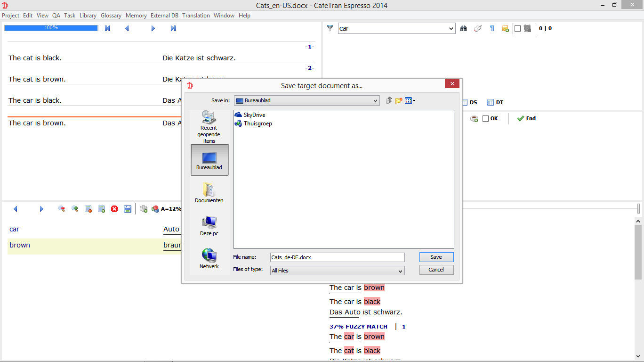Viewport: 644px width, 362px height.
Task: Jump to last segment arrow icon
Action: (x=173, y=28)
